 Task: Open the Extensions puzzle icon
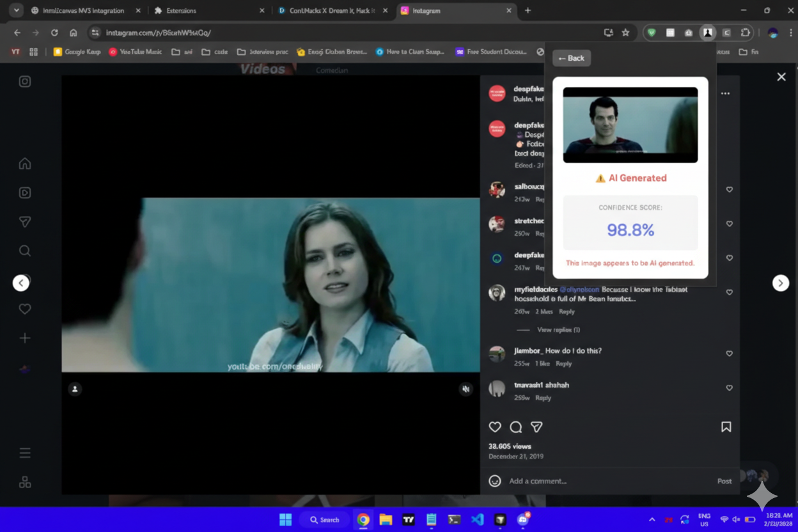[746, 33]
